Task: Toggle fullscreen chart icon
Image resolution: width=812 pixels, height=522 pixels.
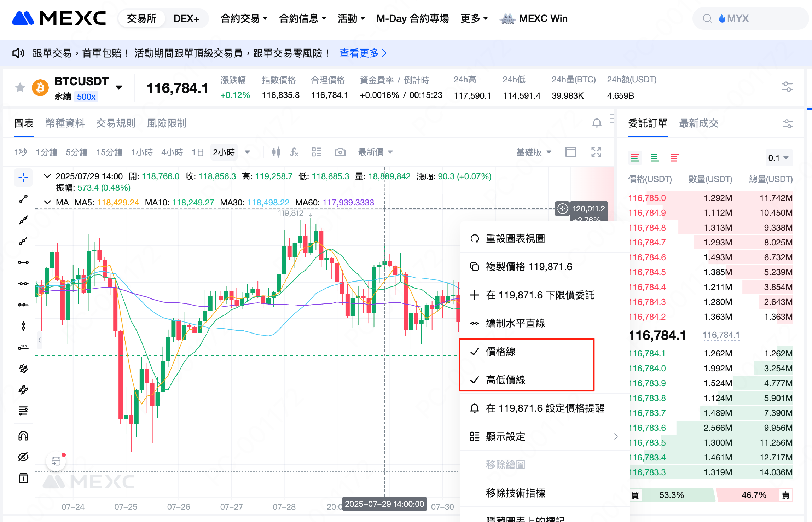Action: 596,152
